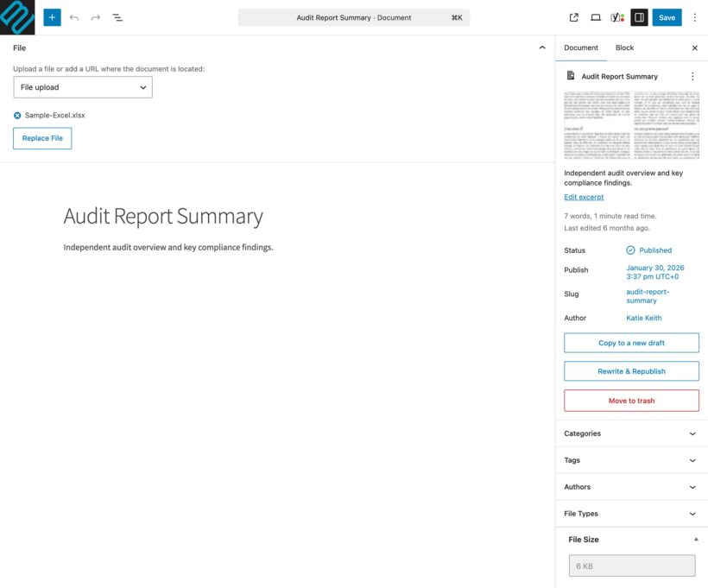
Task: Change author Katie Keith
Action: pos(643,318)
